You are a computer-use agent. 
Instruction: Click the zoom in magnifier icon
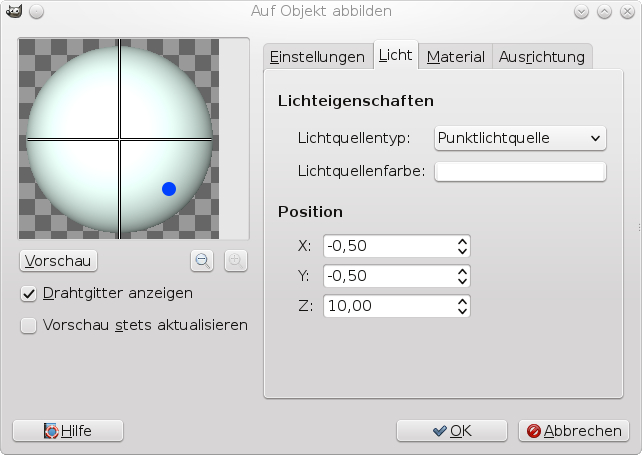[x=235, y=260]
